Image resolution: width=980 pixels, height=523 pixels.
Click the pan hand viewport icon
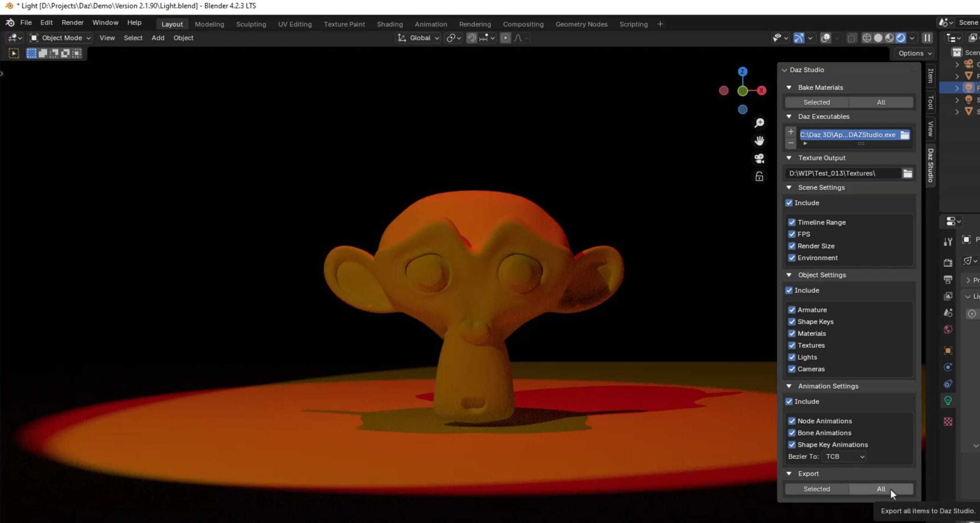point(759,141)
